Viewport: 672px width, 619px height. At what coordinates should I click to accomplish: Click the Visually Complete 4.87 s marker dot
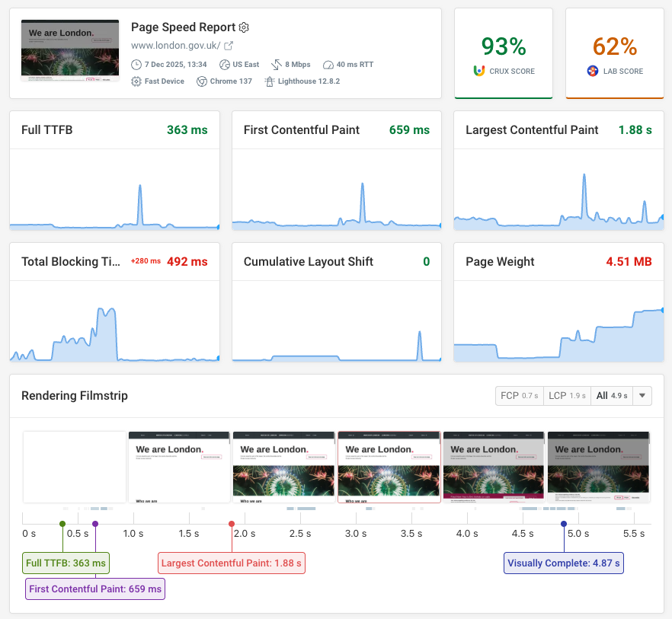564,524
